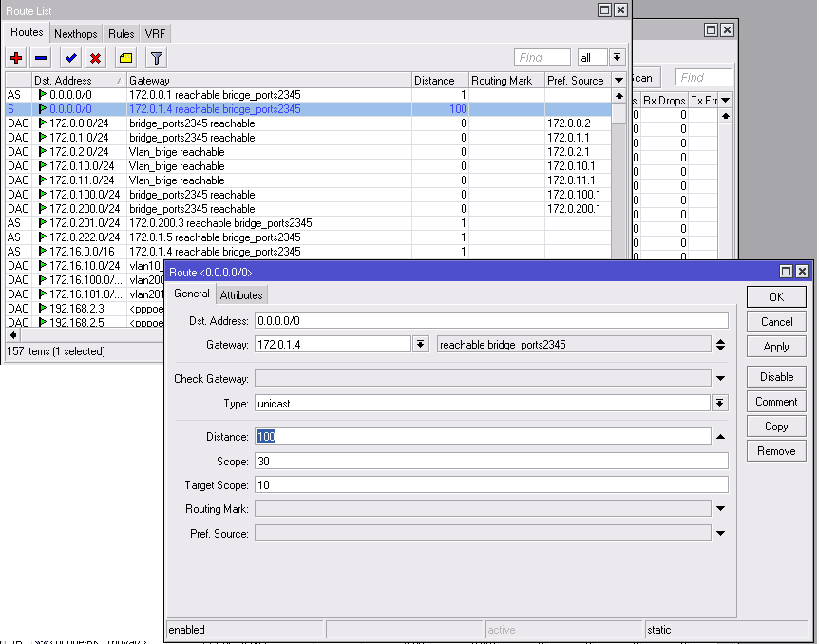Click the blue checkmark enable icon
The width and height of the screenshot is (817, 644).
coord(70,58)
